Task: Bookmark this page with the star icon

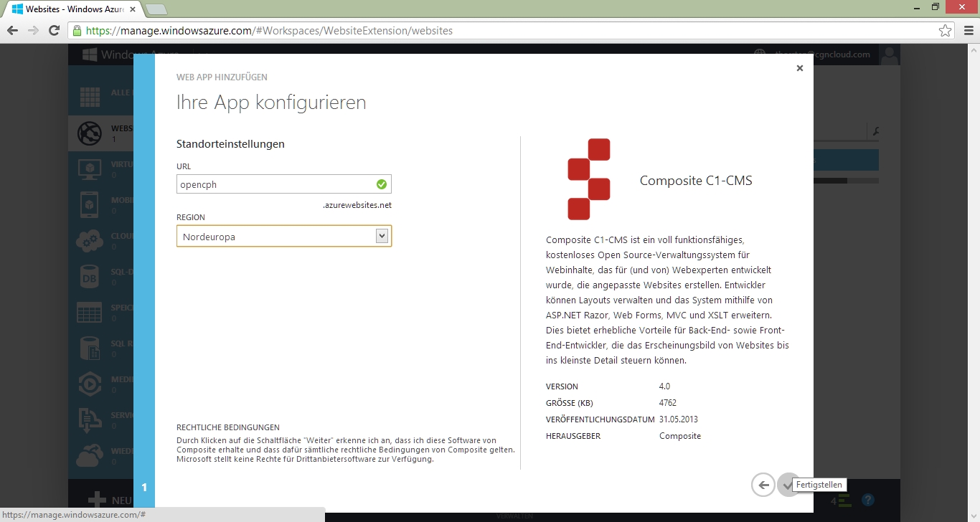Action: click(945, 31)
